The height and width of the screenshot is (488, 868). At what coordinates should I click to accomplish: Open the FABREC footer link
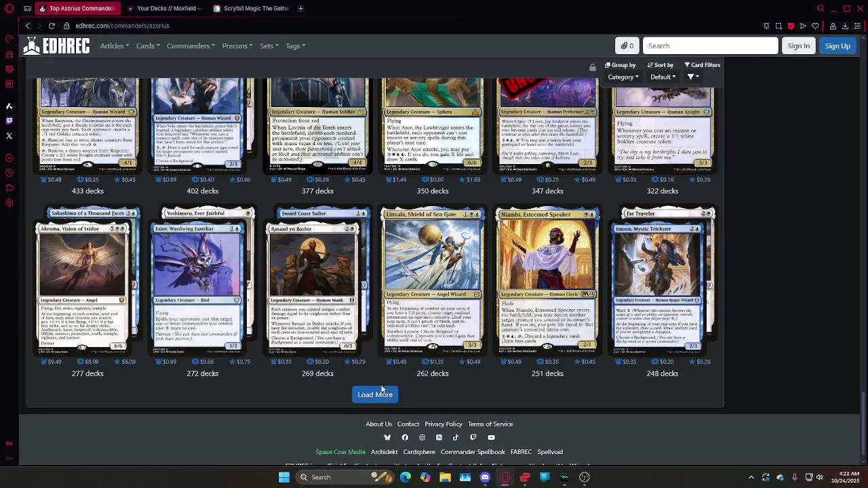pyautogui.click(x=521, y=452)
